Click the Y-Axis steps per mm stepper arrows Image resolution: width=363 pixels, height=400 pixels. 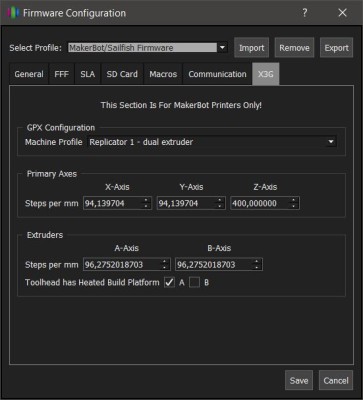click(220, 203)
